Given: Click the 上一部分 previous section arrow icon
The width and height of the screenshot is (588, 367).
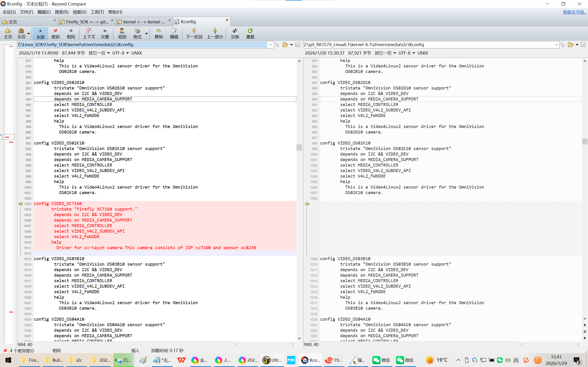Looking at the screenshot, I should 215,31.
